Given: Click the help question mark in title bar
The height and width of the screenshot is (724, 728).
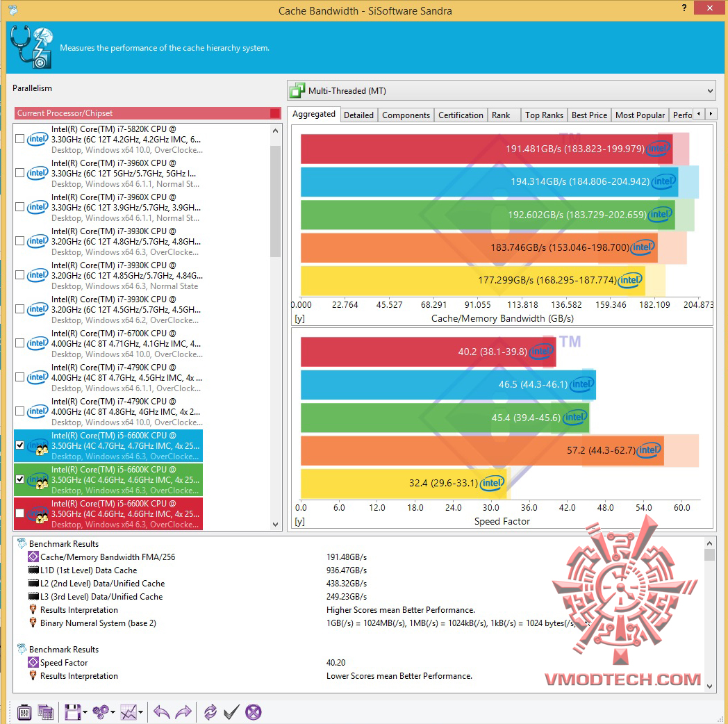Looking at the screenshot, I should (x=684, y=8).
